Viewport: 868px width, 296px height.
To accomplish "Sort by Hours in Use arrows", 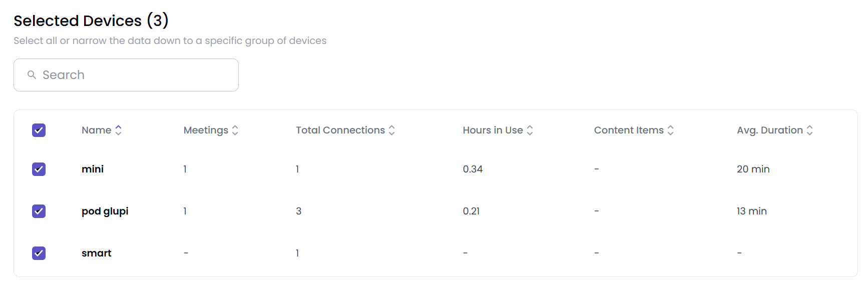I will tap(530, 130).
